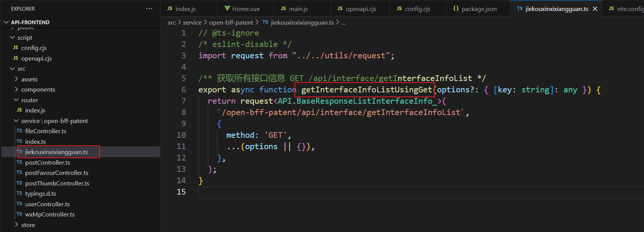Open config.cjs under the script folder
The width and height of the screenshot is (644, 232).
point(34,48)
